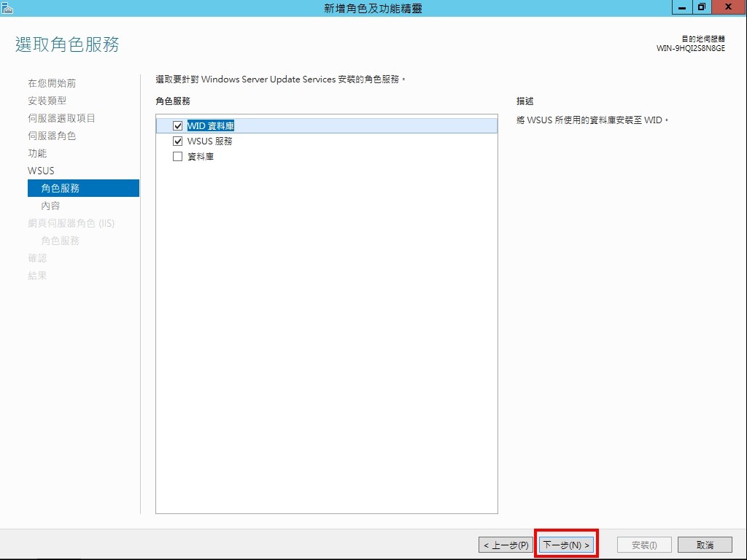This screenshot has height=560, width=747.
Task: Click the 目的地伺服器 label
Action: pyautogui.click(x=703, y=39)
